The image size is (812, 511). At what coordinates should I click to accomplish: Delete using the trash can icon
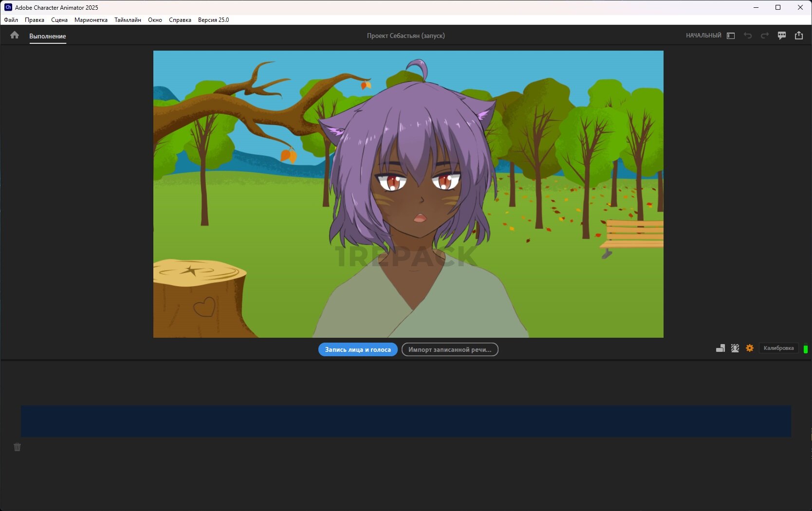(x=18, y=447)
